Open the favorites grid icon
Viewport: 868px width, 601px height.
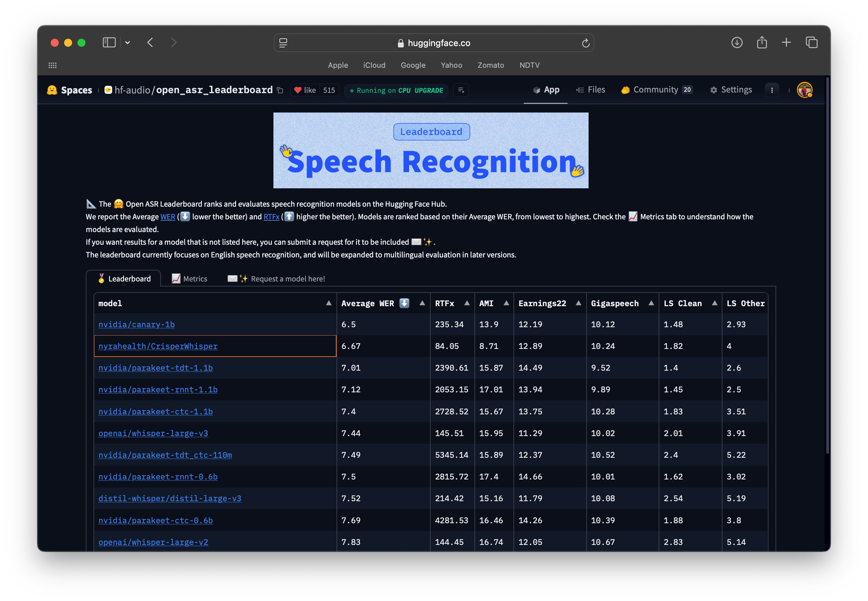pyautogui.click(x=53, y=65)
